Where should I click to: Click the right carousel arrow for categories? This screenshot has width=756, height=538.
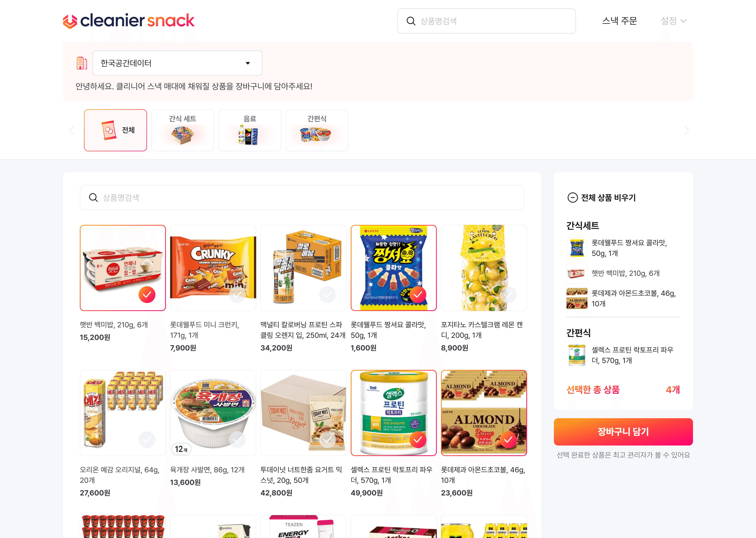pyautogui.click(x=686, y=131)
